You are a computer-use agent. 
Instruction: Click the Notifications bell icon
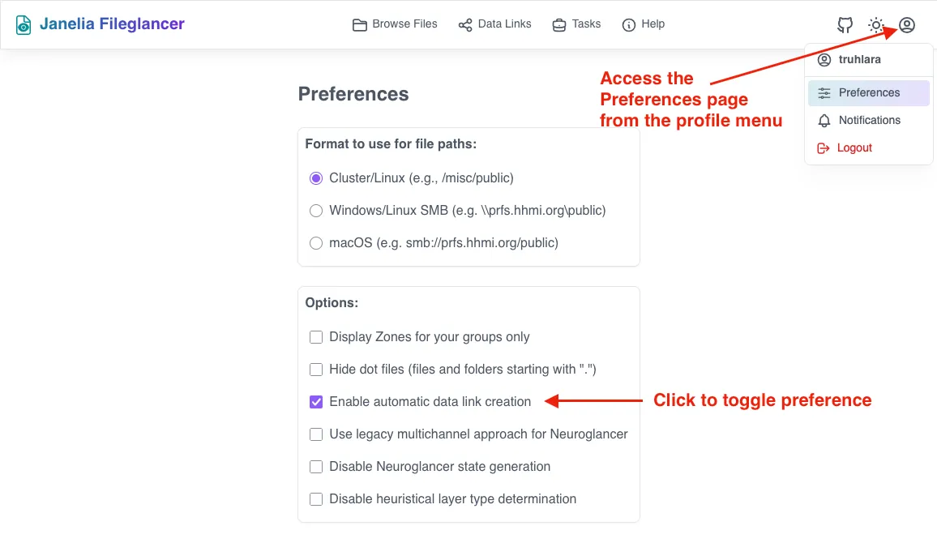[823, 120]
